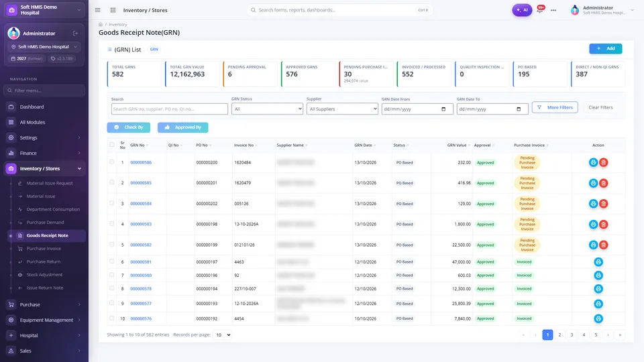
Task: Print GRN 000000581 using its print icon
Action: [x=598, y=262]
